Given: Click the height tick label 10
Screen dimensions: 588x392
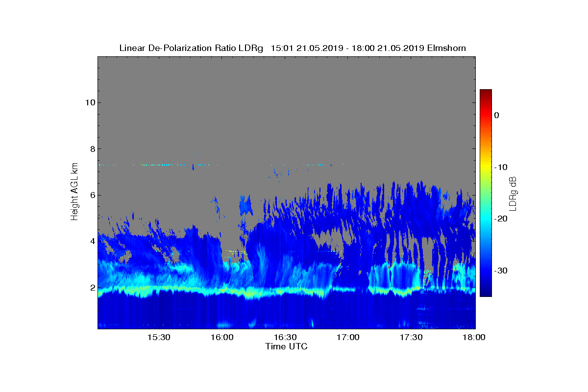Looking at the screenshot, I should (89, 102).
